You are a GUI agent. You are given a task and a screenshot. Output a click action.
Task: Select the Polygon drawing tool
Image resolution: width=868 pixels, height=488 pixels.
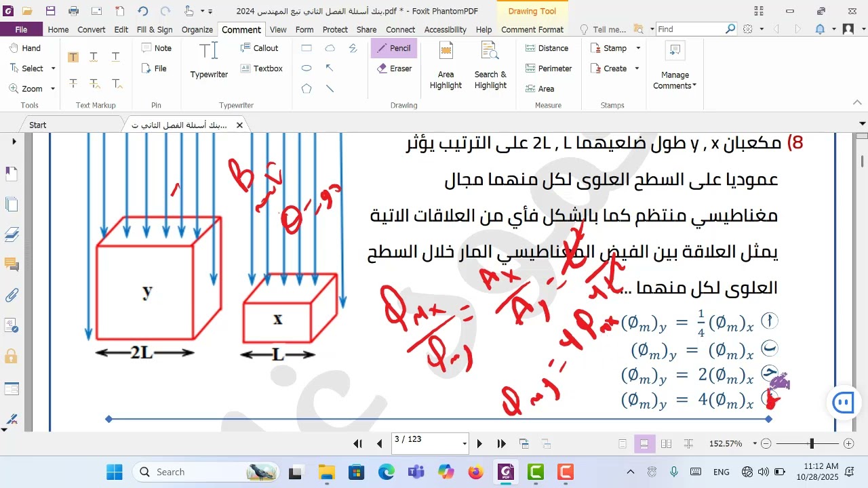(x=307, y=89)
